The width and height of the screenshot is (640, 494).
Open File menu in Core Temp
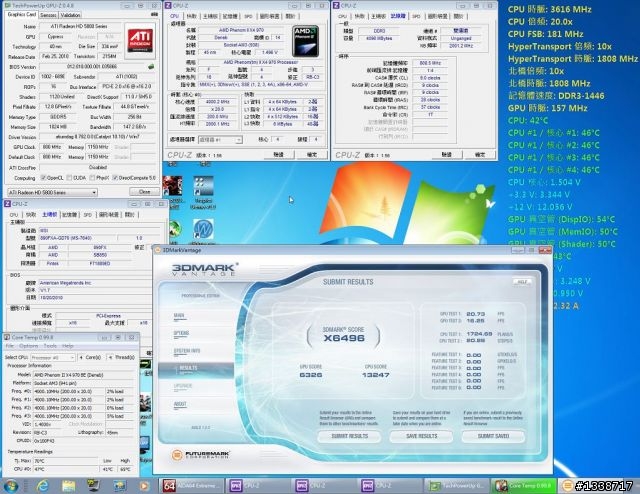click(9, 346)
